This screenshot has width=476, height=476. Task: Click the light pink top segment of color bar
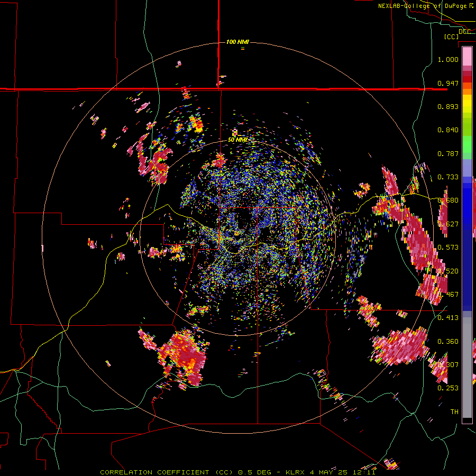pos(467,56)
